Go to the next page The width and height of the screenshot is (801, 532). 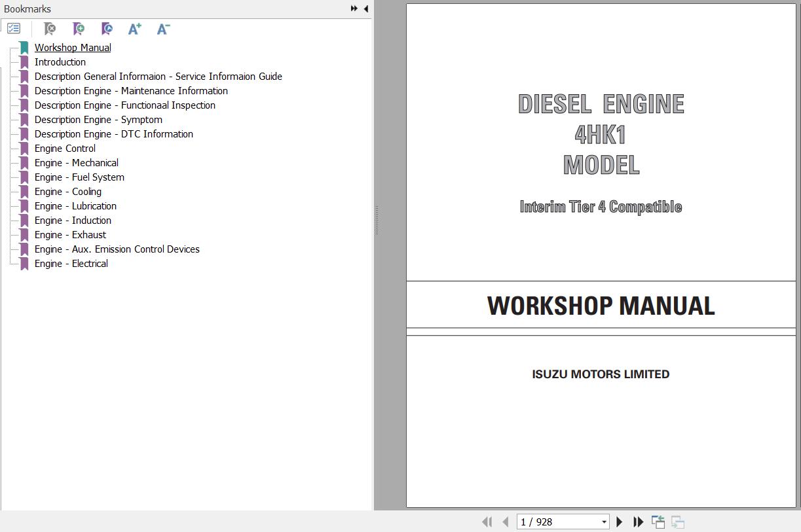(619, 522)
